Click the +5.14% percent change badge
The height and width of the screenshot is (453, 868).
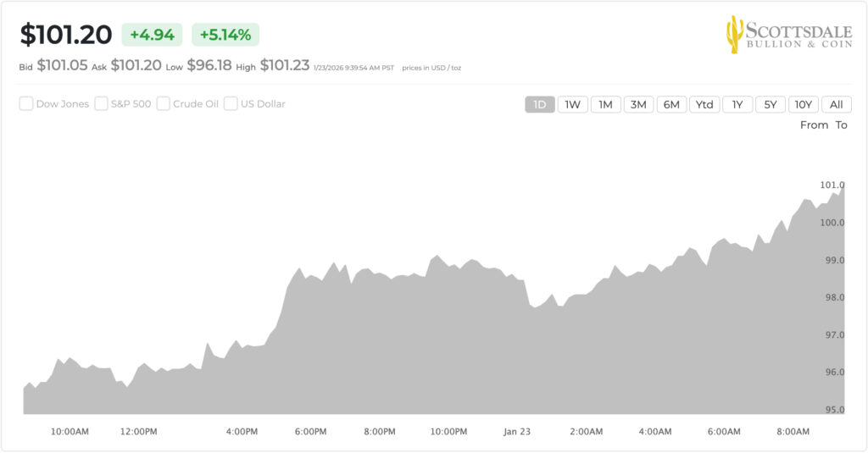(x=225, y=35)
